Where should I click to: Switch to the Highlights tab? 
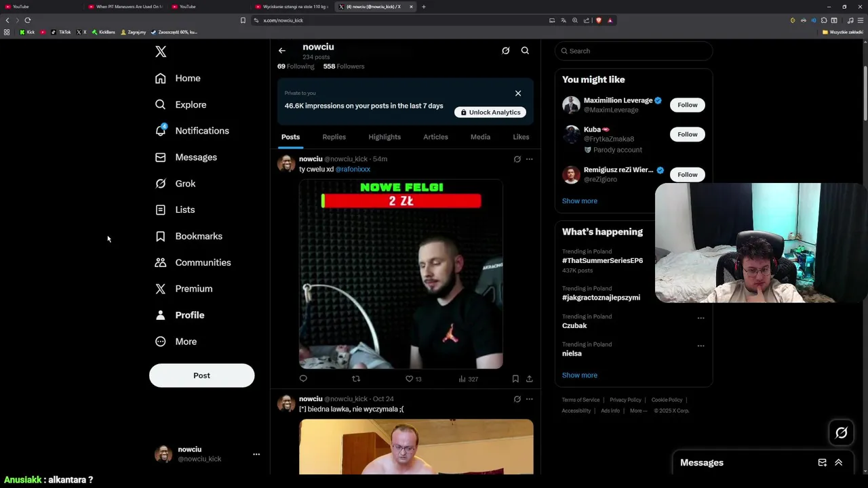[x=384, y=137]
